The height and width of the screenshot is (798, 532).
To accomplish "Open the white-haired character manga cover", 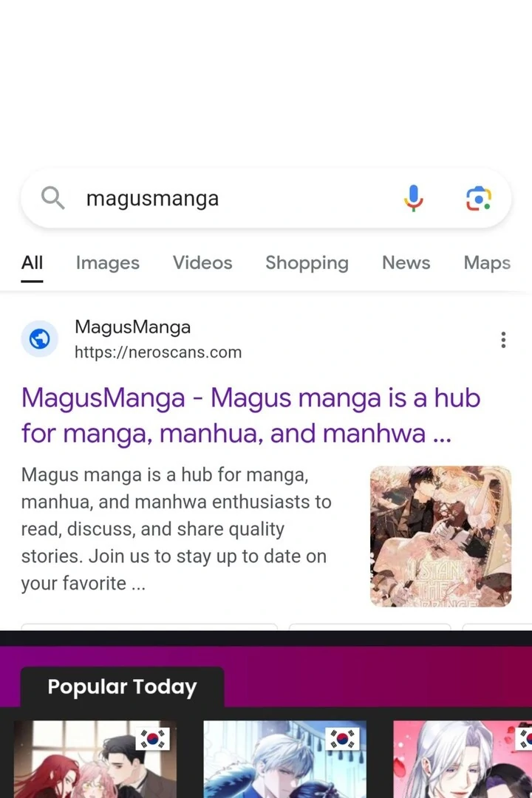I will [463, 759].
